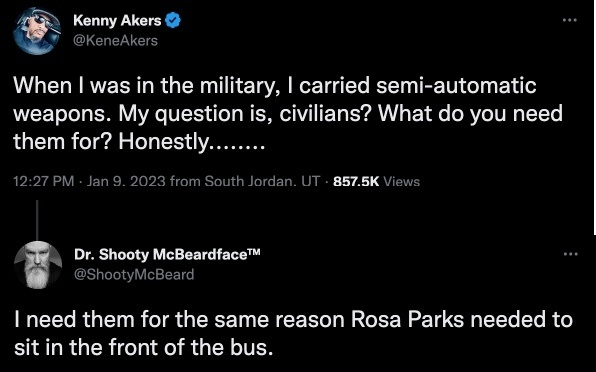Open the more options menu on Kenny Akers' tweet
The image size is (596, 372).
570,20
